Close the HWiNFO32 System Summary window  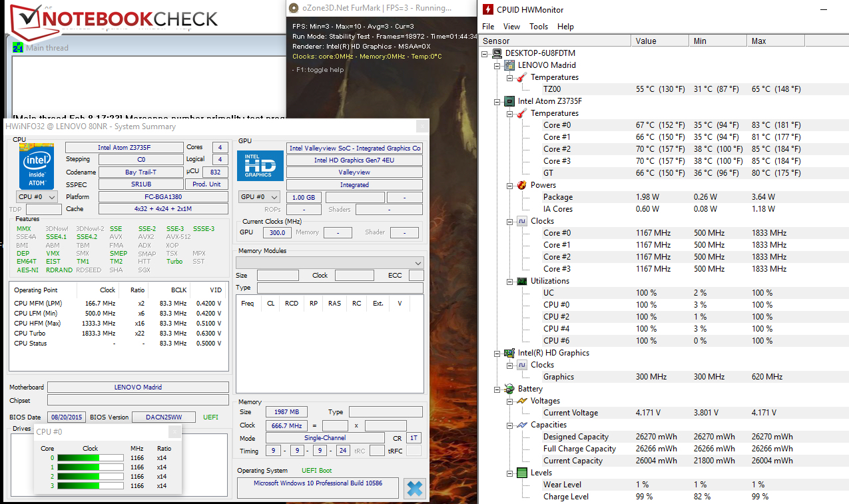pos(422,126)
